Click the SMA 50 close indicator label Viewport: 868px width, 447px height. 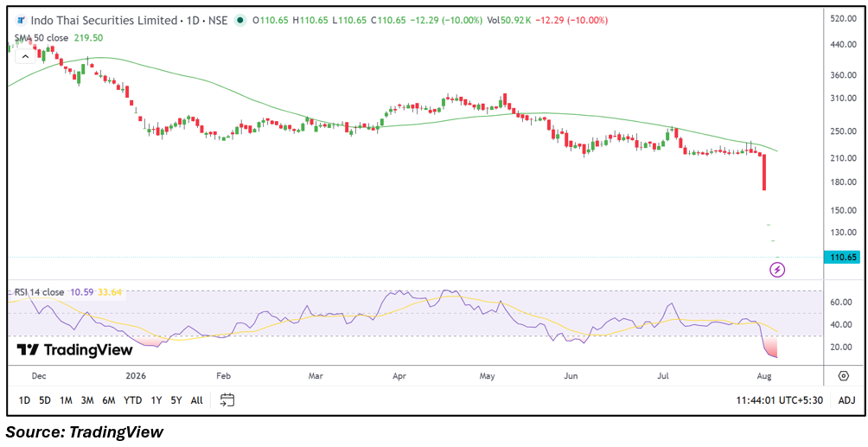pyautogui.click(x=41, y=38)
